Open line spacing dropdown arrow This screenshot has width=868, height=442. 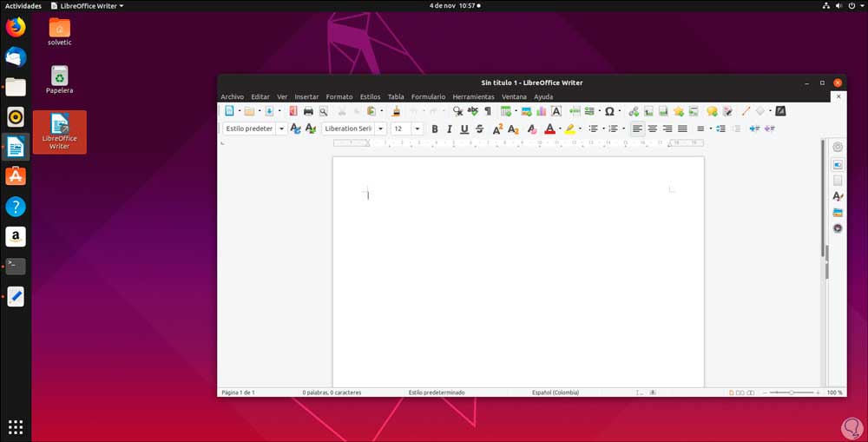pyautogui.click(x=711, y=129)
